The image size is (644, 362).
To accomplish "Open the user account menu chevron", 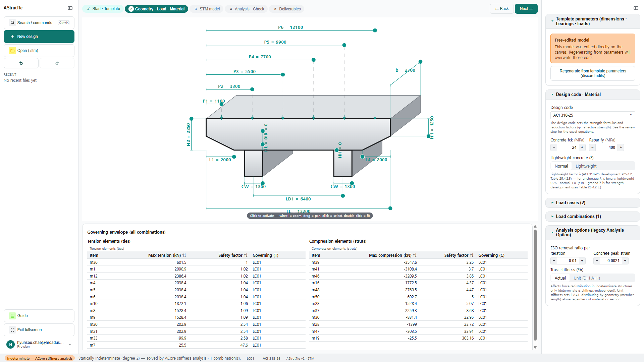I will (70, 344).
